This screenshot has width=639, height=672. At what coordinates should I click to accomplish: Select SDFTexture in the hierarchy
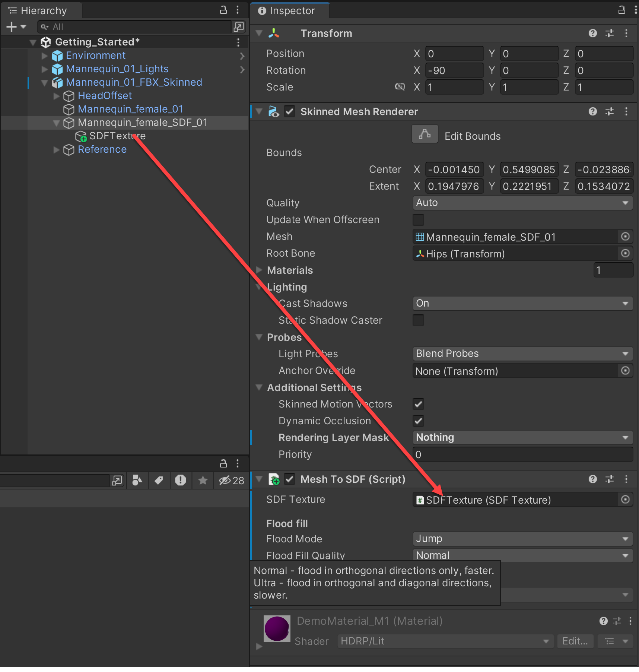117,136
